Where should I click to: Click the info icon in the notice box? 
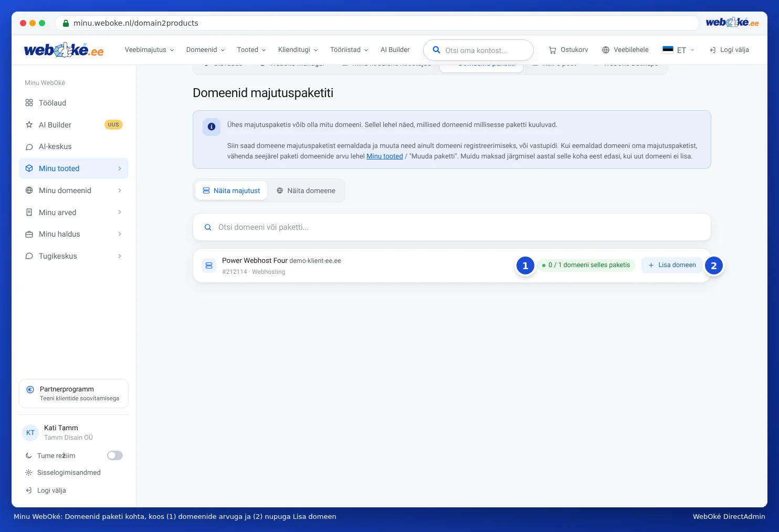tap(212, 126)
